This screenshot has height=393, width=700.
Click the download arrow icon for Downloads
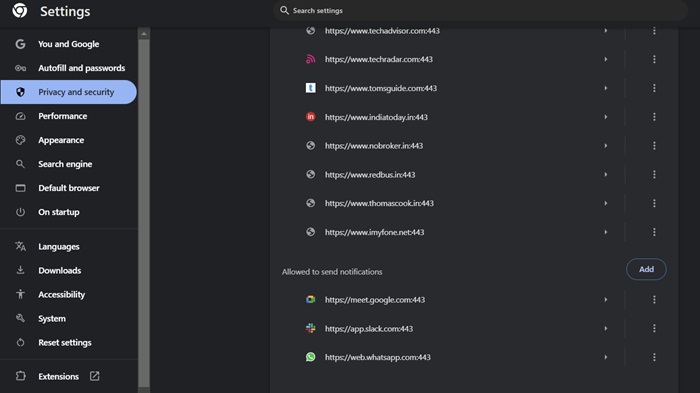tap(20, 270)
